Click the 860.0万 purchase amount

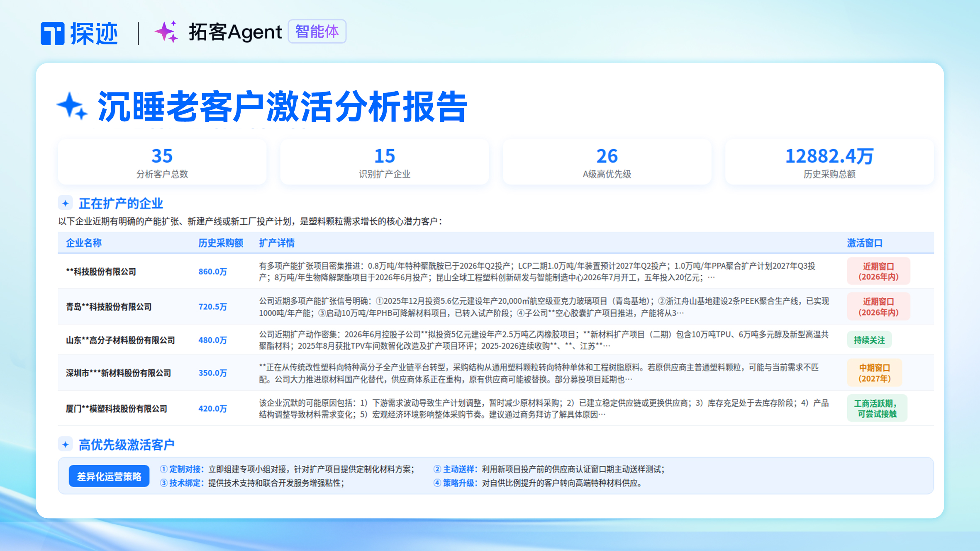coord(212,272)
